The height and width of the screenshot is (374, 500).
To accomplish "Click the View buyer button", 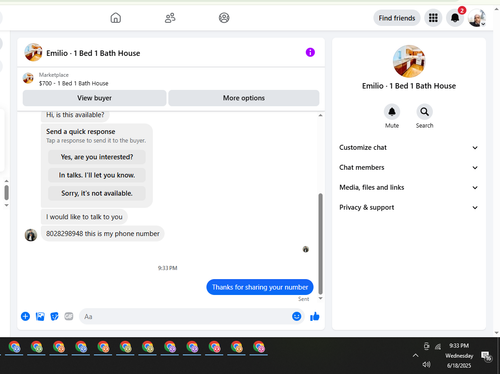I will point(94,98).
